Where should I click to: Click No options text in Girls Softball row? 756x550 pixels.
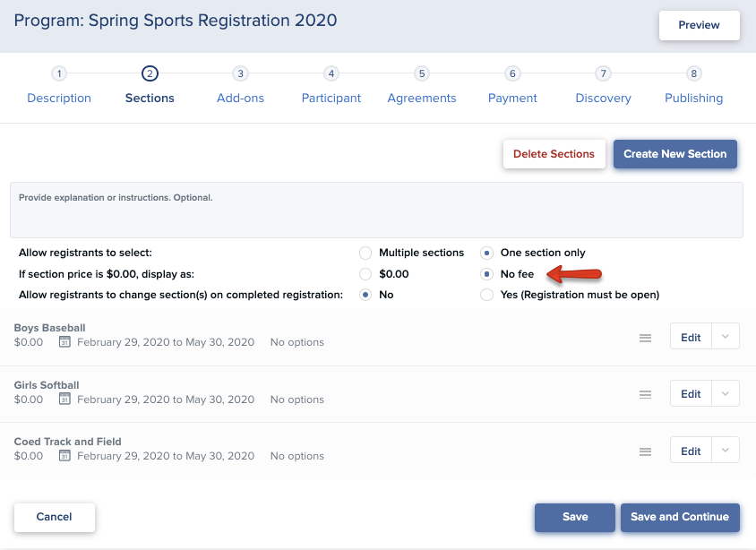point(297,400)
